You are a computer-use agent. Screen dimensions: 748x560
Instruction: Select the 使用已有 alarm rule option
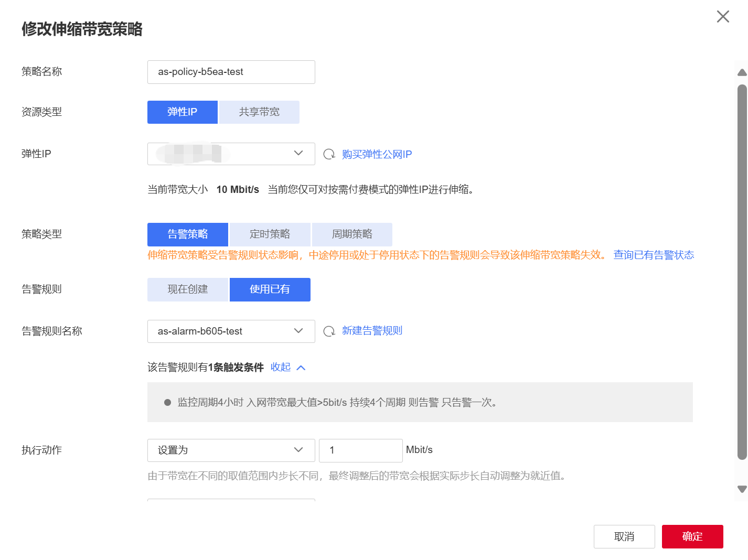click(270, 289)
